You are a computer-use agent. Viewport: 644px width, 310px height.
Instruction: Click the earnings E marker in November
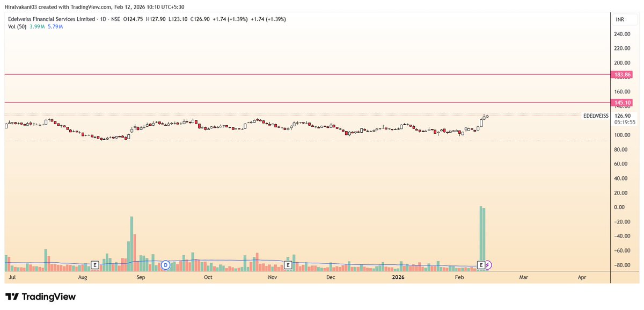[x=288, y=265]
